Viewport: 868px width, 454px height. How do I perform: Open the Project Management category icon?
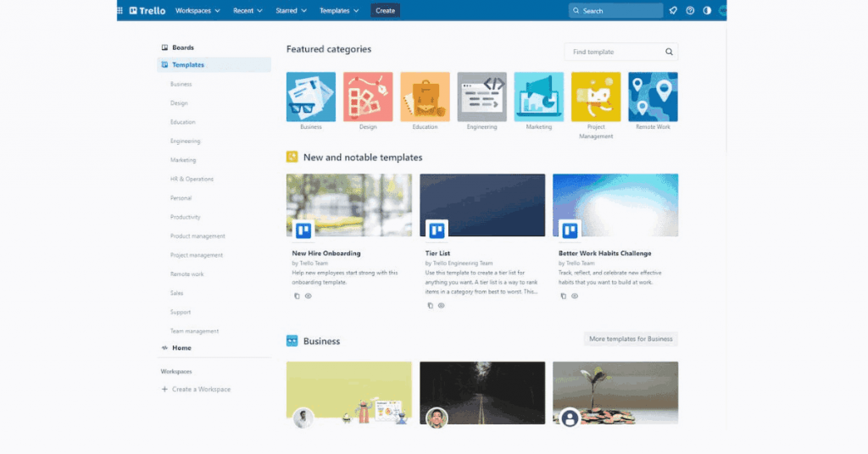tap(596, 97)
